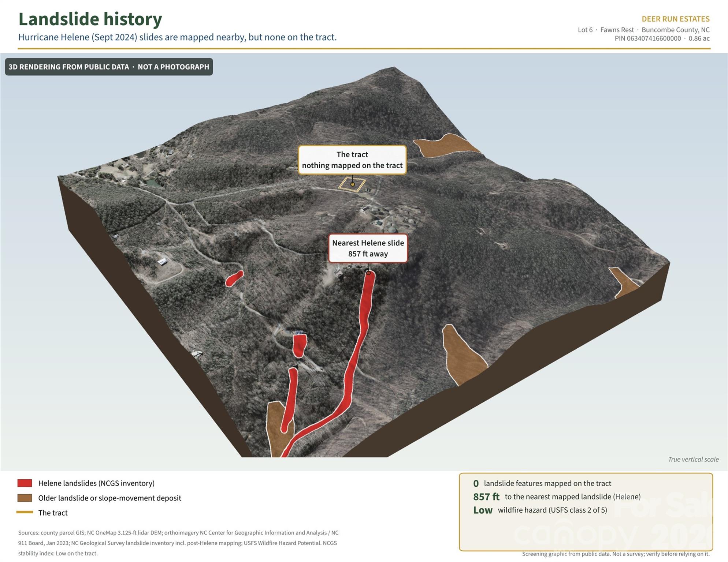The width and height of the screenshot is (728, 562).
Task: Click the 'Screening graphic from public data' disclaimer
Action: pos(616,554)
